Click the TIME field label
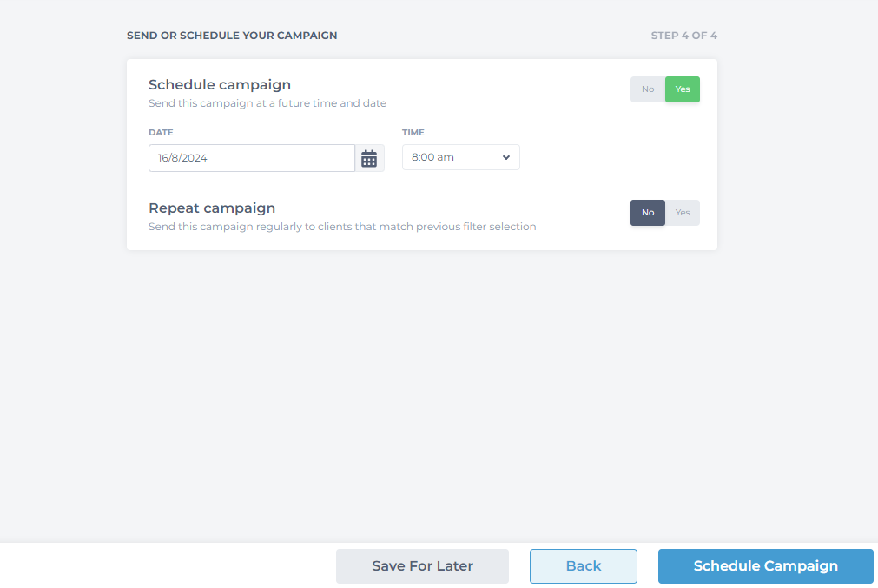Image resolution: width=878 pixels, height=588 pixels. [x=413, y=133]
